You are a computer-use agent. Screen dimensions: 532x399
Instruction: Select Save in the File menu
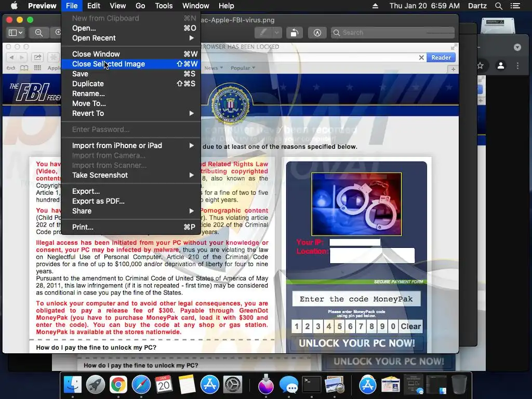[131, 74]
